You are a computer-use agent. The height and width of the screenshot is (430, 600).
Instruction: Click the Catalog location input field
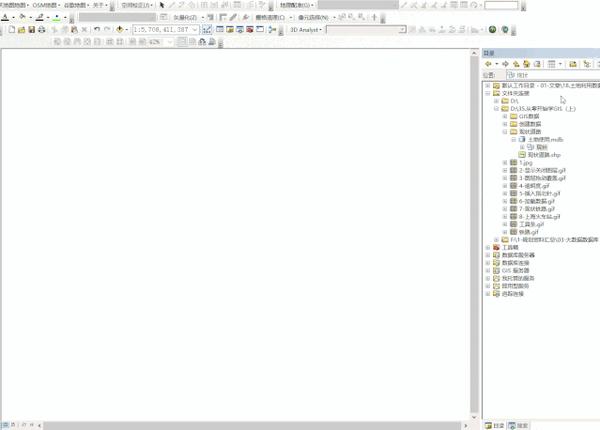(553, 75)
